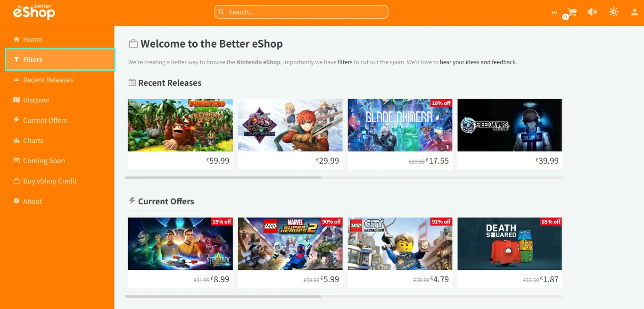Click the Recent Releases horizontal scrollbar

[344, 178]
